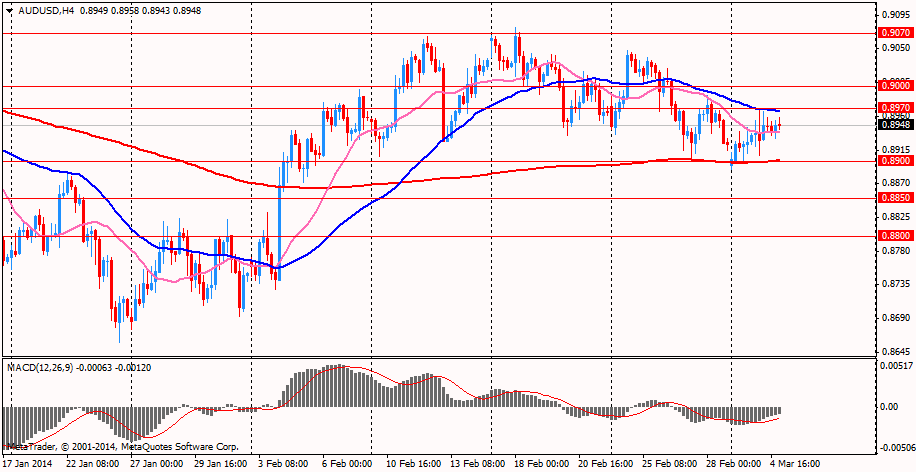
Task: Click the 18 Feb 00:00 time label
Action: (x=544, y=463)
